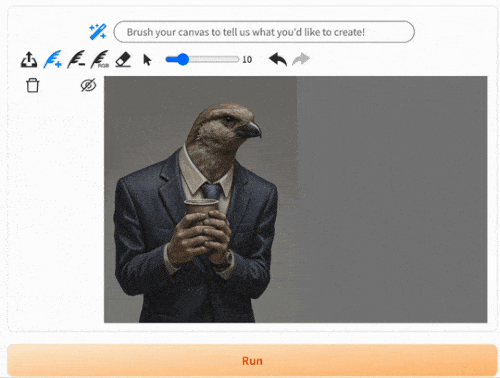Click the brush size slider handle
Image resolution: width=500 pixels, height=378 pixels.
coord(182,59)
